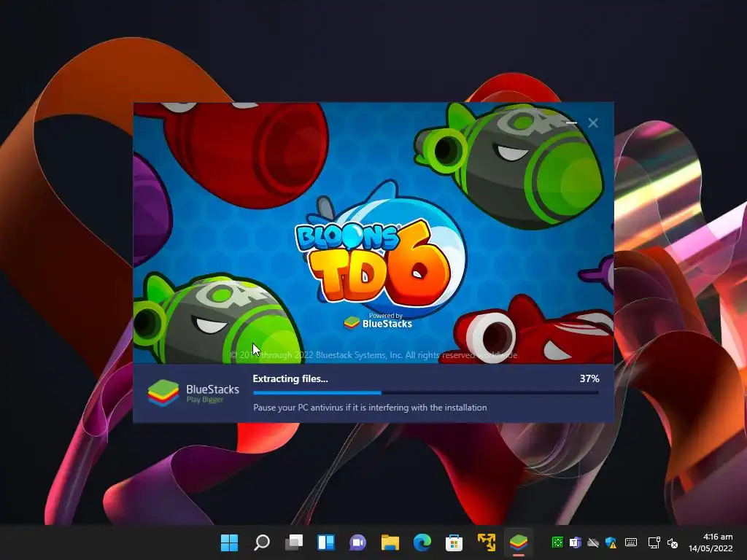Open File Explorer from the taskbar
This screenshot has width=747, height=560.
point(390,542)
